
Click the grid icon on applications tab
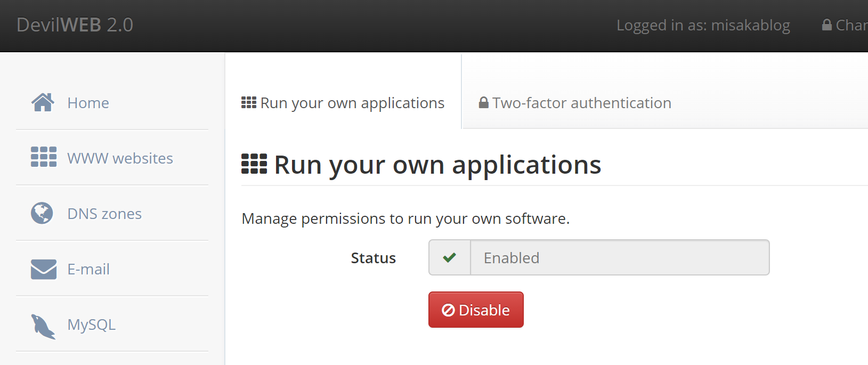tap(249, 103)
